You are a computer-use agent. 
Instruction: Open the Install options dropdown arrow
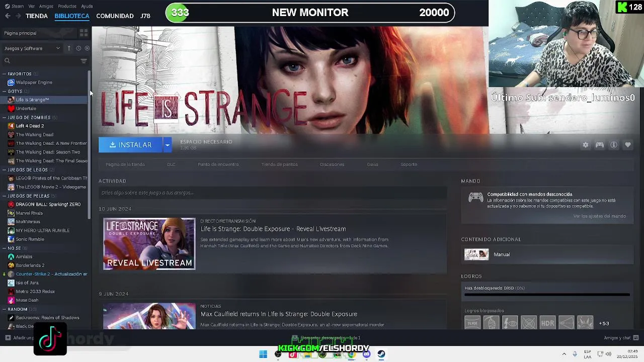(x=167, y=145)
